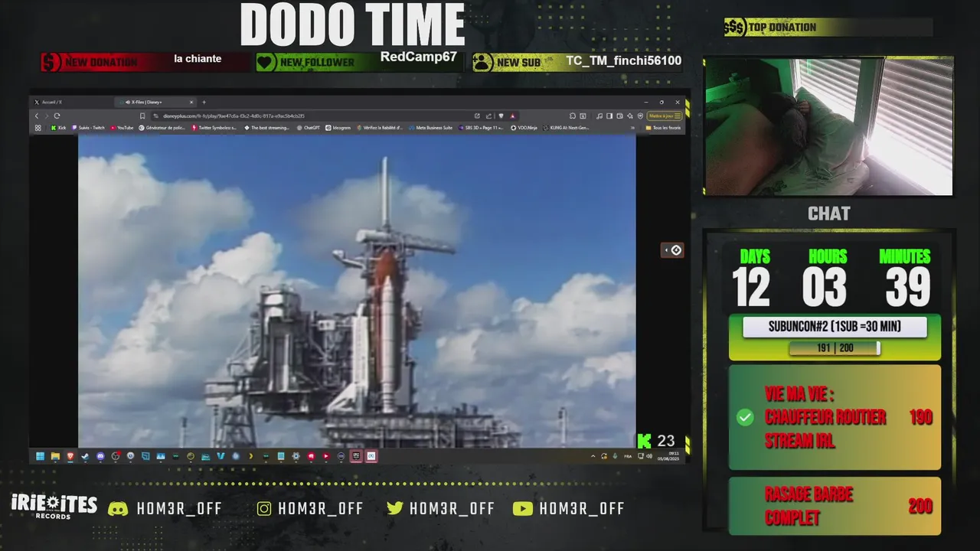Click the share icon in the address bar
The width and height of the screenshot is (980, 551).
[x=488, y=116]
